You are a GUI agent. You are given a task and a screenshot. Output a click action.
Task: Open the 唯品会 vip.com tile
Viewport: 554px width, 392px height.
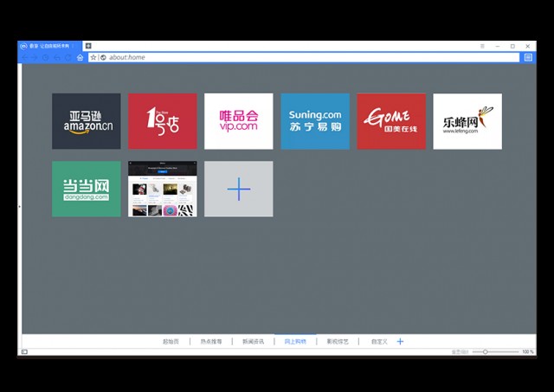point(239,121)
